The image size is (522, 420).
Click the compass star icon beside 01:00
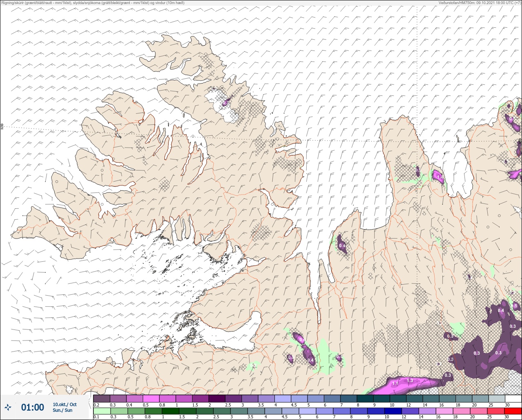coord(8,407)
